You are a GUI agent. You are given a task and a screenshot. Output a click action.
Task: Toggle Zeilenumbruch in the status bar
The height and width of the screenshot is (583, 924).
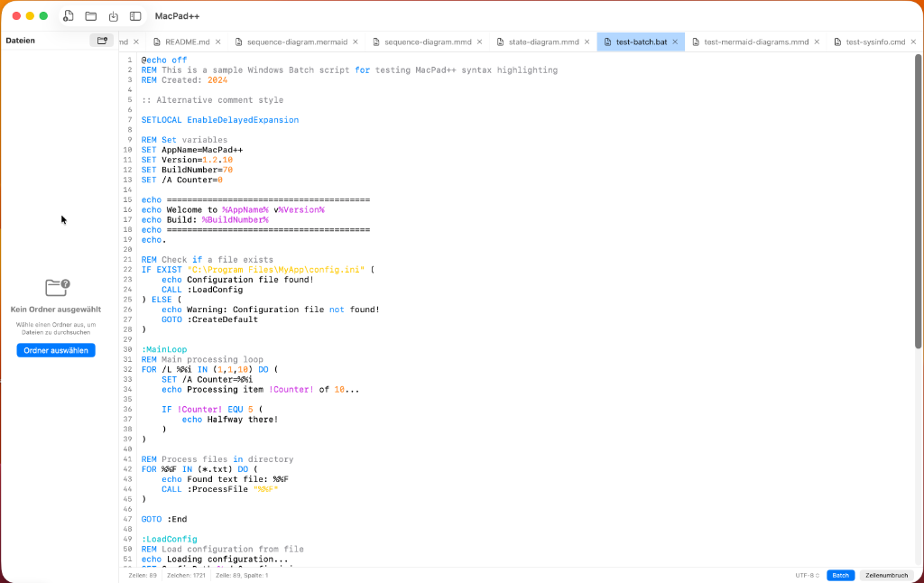pos(886,575)
